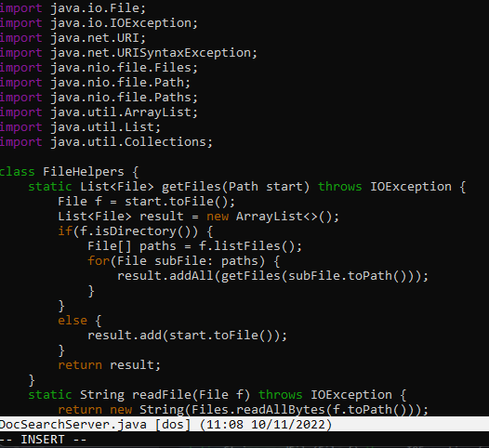The width and height of the screenshot is (489, 448).
Task: Click 'DocSearchServer.java' file name in status line
Action: coord(73,425)
